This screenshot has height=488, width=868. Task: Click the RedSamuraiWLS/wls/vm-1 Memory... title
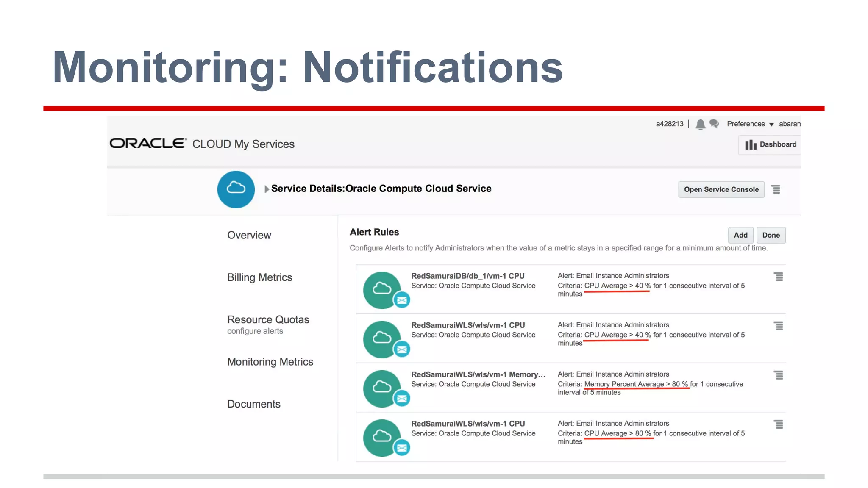[478, 374]
